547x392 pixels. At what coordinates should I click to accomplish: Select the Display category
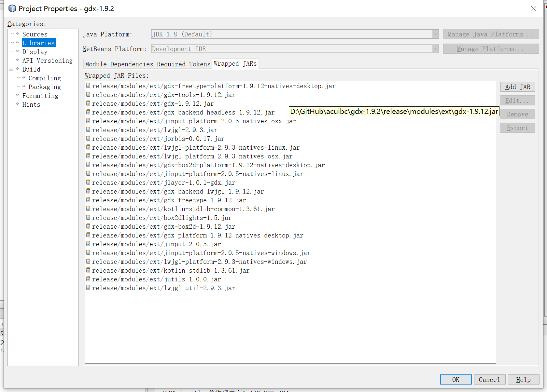[x=35, y=52]
